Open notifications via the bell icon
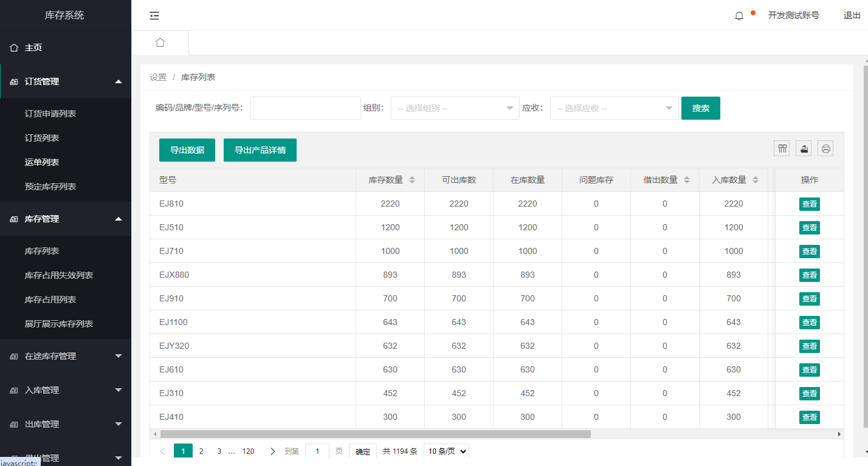This screenshot has width=868, height=466. [x=739, y=16]
